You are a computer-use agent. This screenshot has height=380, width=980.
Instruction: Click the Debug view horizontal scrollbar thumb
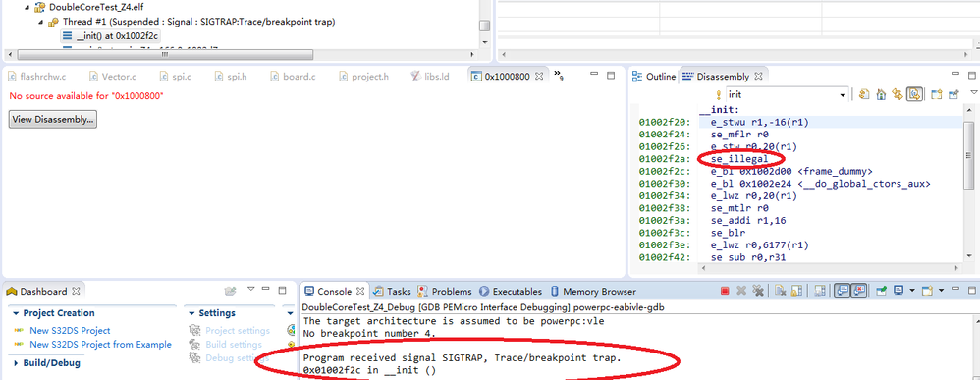pos(165,54)
